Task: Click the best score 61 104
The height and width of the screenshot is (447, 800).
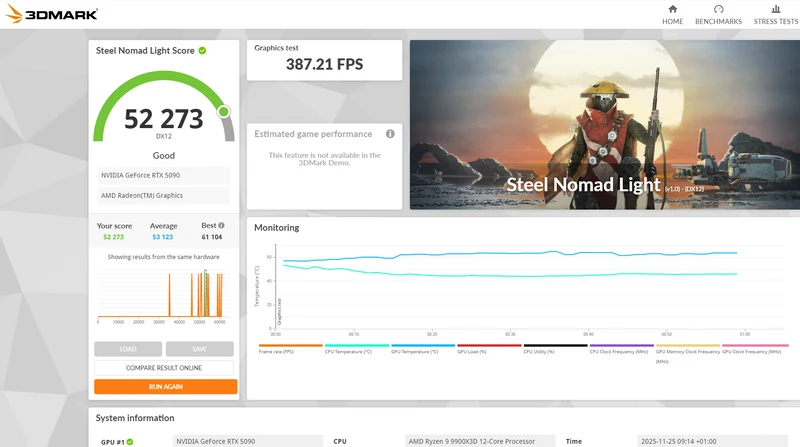Action: pyautogui.click(x=212, y=237)
